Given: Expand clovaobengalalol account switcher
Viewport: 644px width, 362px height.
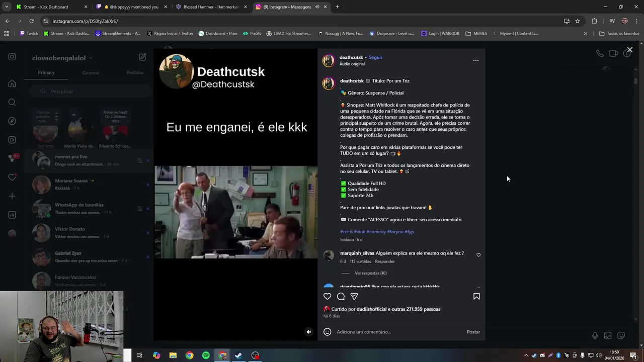Looking at the screenshot, I should (62, 58).
